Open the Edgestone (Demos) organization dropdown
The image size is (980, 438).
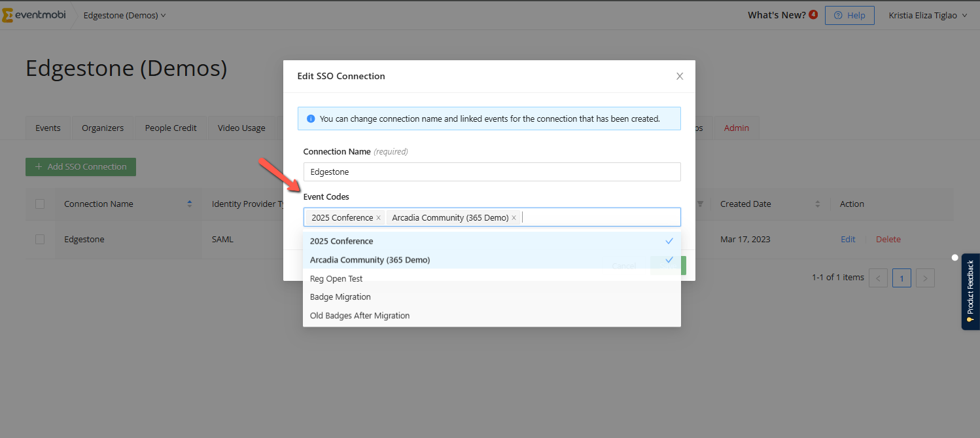click(124, 15)
